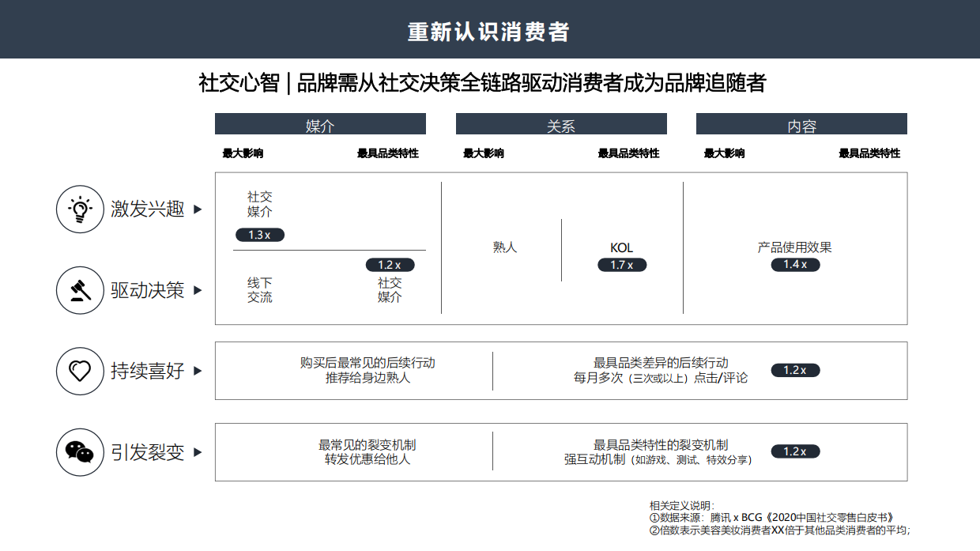The image size is (980, 551).
Task: Click the chat bubbles icon next to 引发裂变
Action: tap(79, 452)
